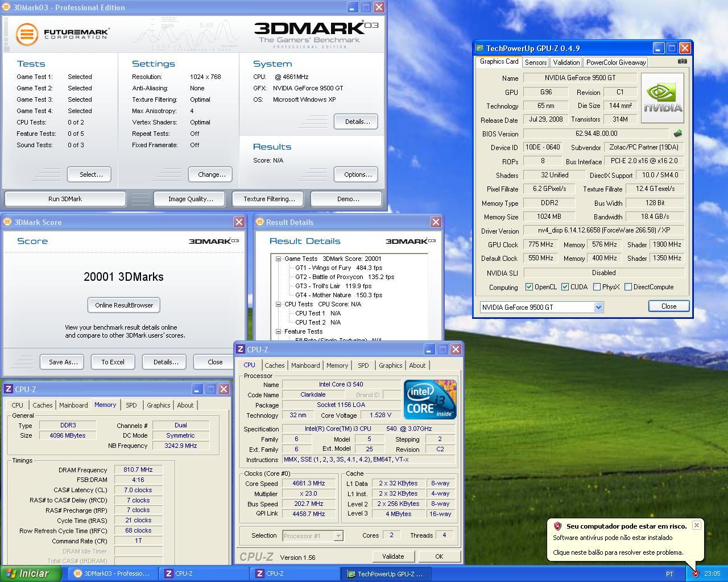
Task: Close the Result Details window
Action: (x=436, y=222)
